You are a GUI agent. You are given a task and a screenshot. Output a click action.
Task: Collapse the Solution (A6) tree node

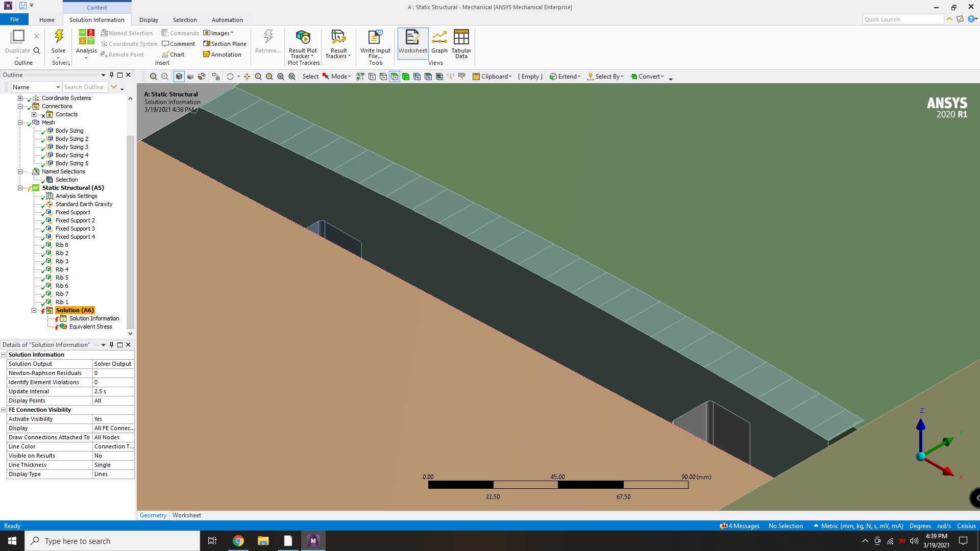click(34, 310)
